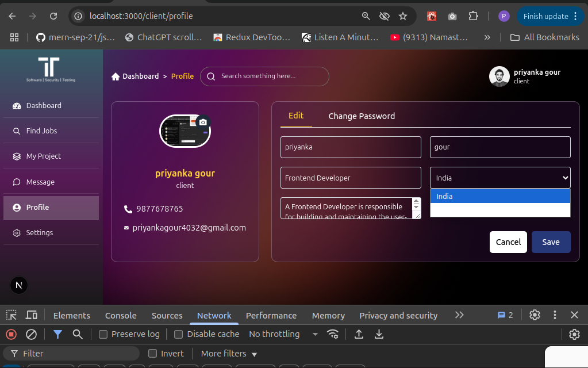This screenshot has height=368, width=588.
Task: Check the Disable cache checkbox
Action: point(179,334)
